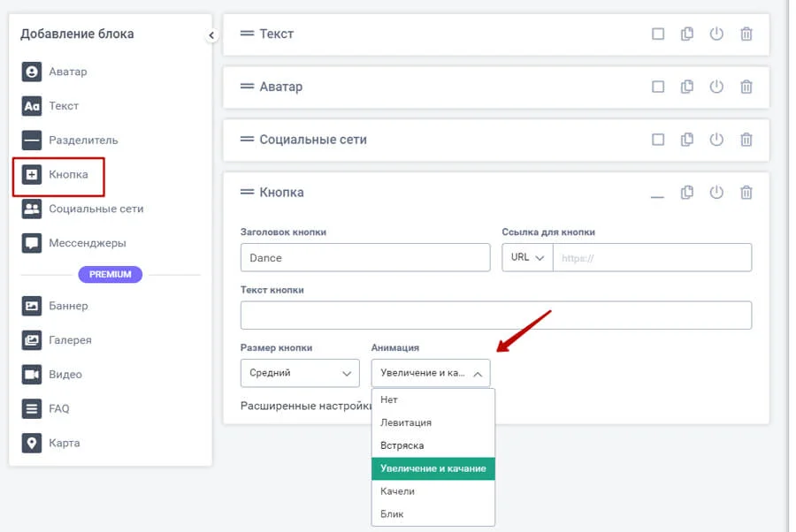Open the URL link type dropdown
796x532 pixels.
pos(527,258)
